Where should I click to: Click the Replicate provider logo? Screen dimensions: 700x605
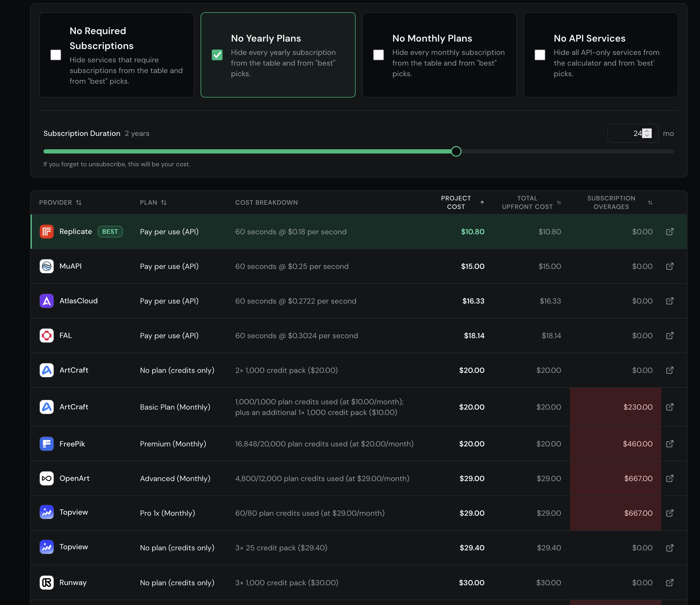click(47, 232)
